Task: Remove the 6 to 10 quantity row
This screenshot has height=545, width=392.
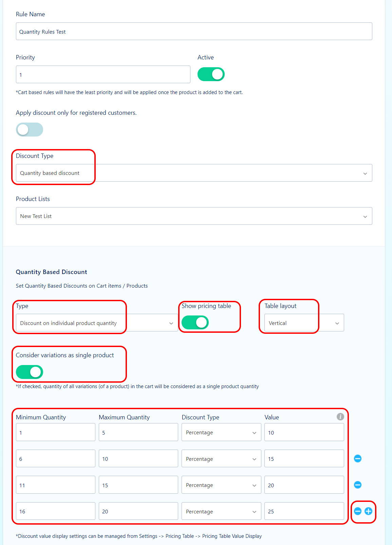Action: point(357,459)
